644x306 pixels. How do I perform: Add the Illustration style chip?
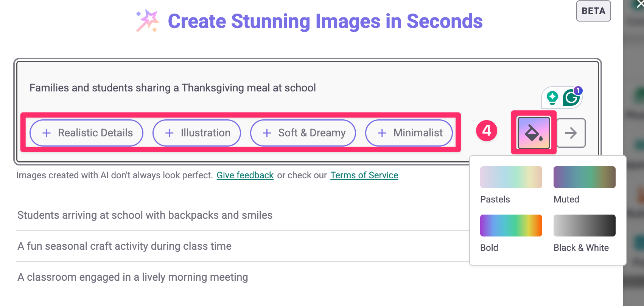click(x=197, y=133)
